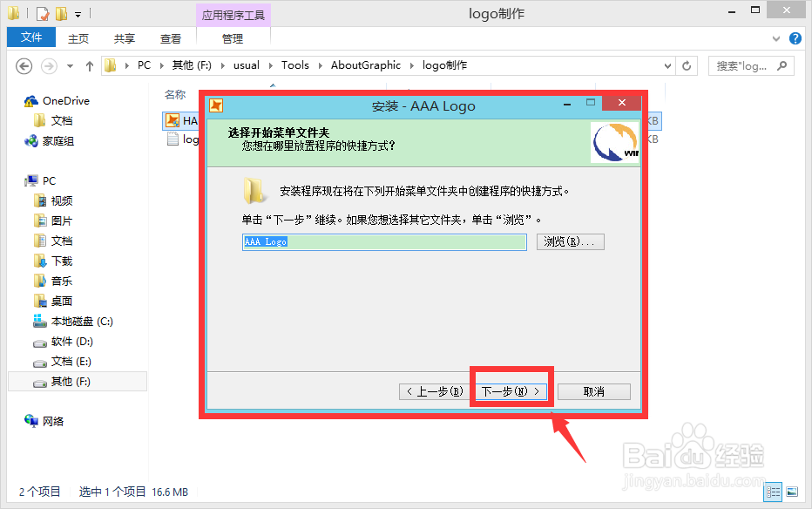The image size is (812, 509).
Task: Click Explorer forward navigation arrow
Action: tap(49, 66)
